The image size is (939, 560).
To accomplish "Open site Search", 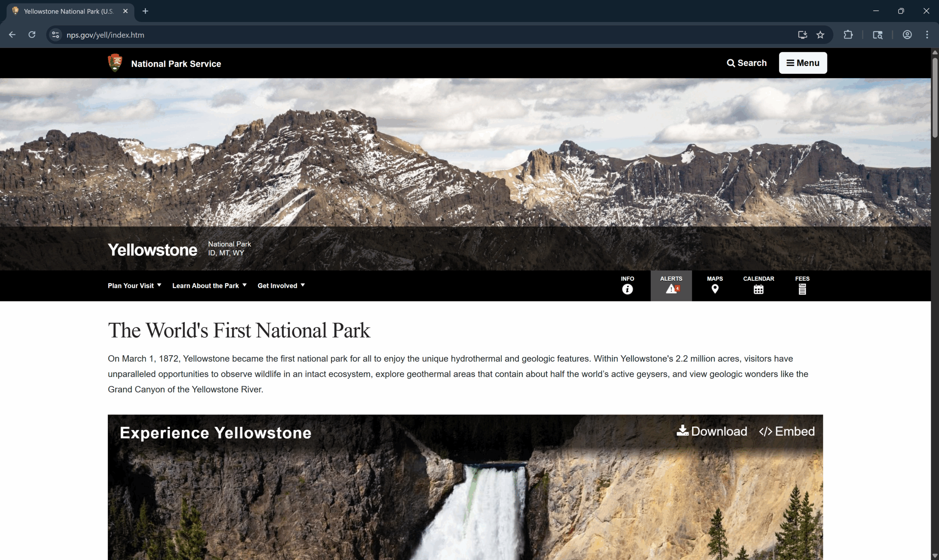I will (x=746, y=63).
